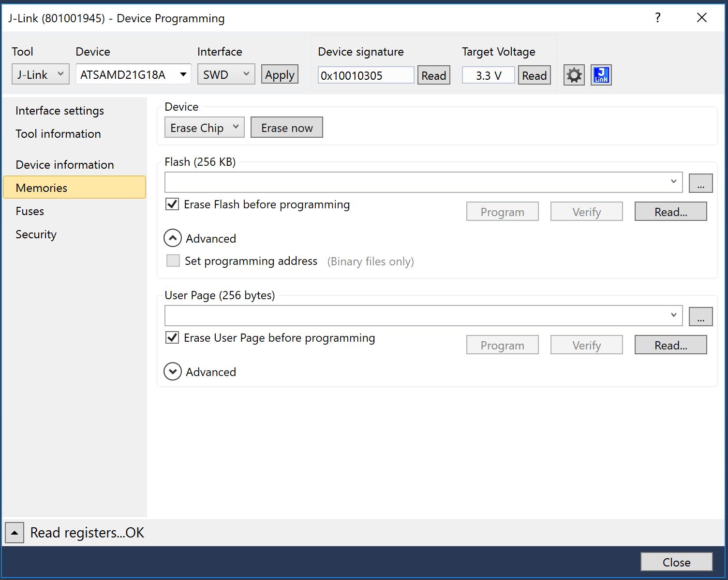The image size is (728, 580).
Task: Close the Device Programming window
Action: point(702,18)
